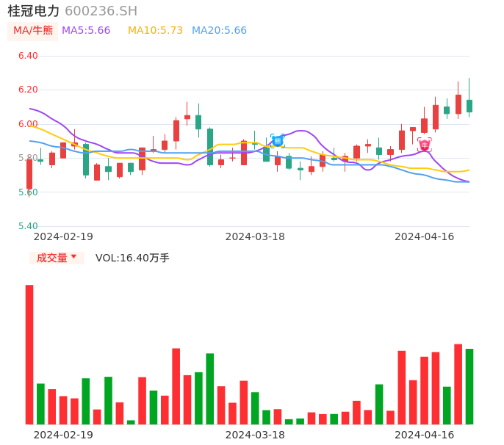Open the 成交量 indicator dropdown
504x445 pixels.
(57, 258)
